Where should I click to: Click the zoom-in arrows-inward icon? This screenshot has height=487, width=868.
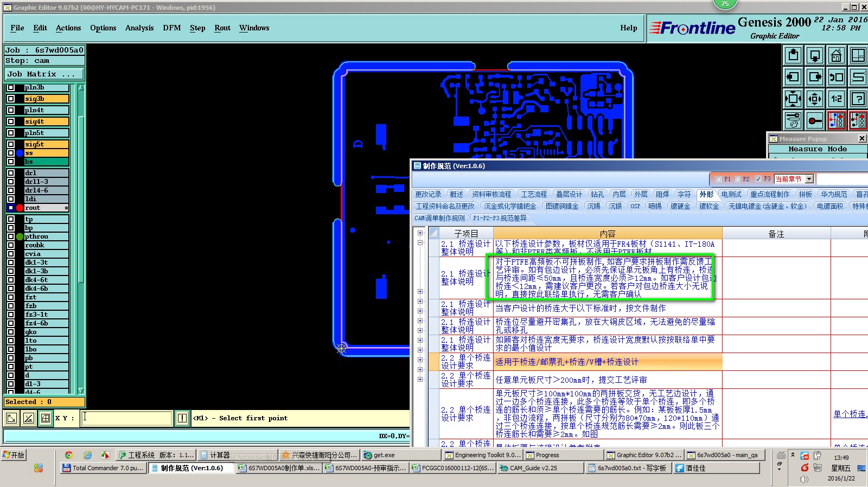pyautogui.click(x=793, y=99)
